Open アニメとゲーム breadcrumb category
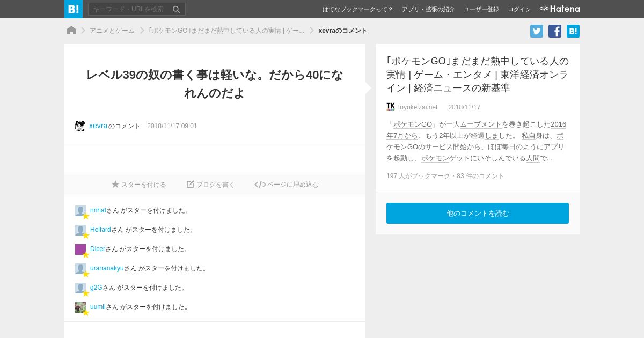 coord(112,31)
